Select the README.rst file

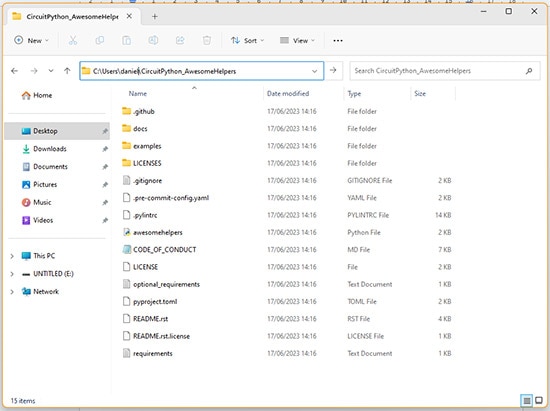[150, 319]
